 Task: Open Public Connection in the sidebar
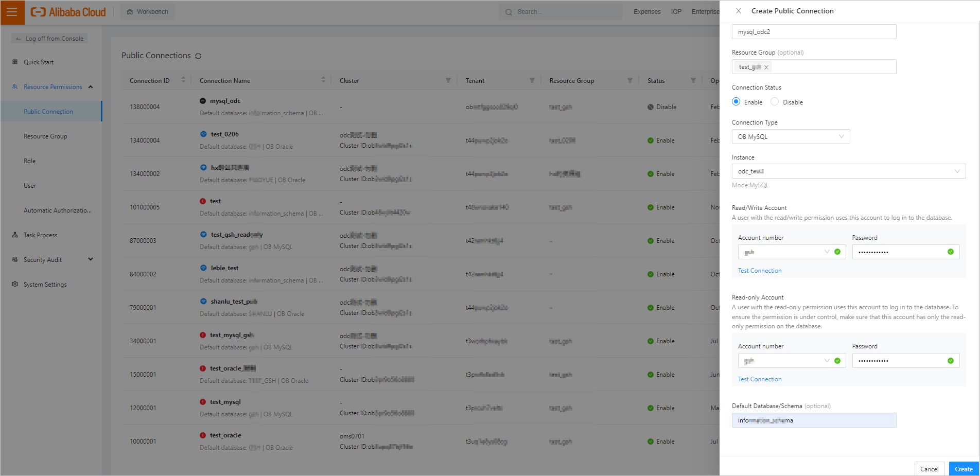tap(48, 112)
